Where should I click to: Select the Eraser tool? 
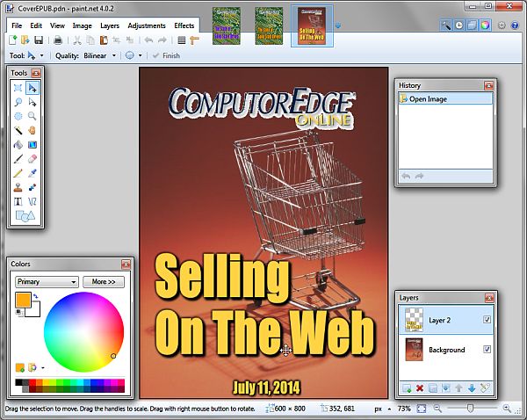(x=32, y=159)
